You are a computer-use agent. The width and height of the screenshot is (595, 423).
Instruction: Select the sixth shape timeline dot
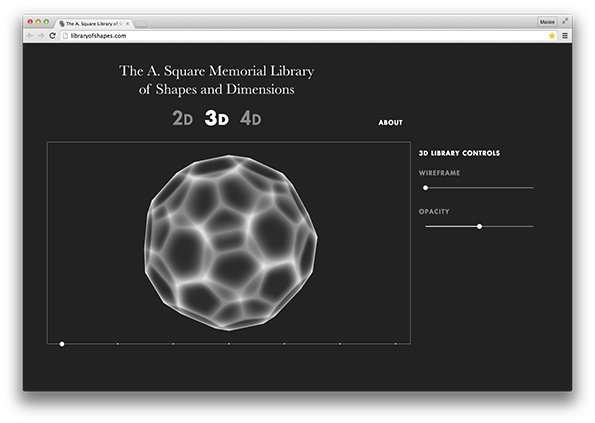[340, 344]
